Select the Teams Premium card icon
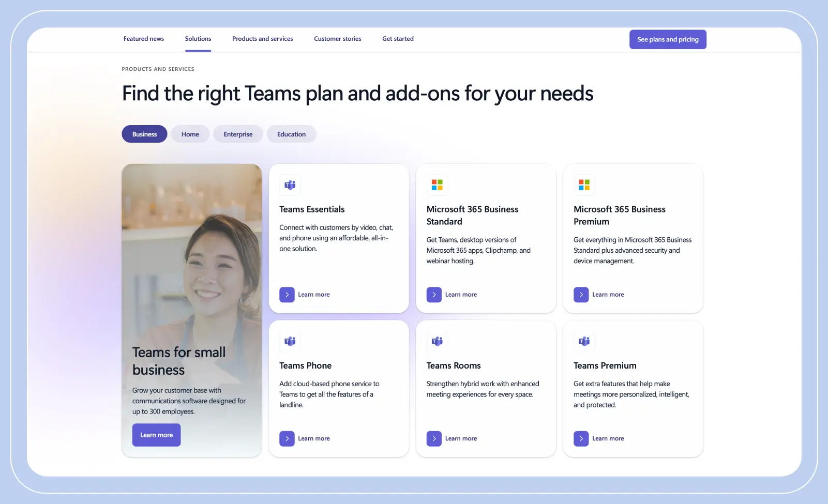828x504 pixels. click(x=584, y=341)
